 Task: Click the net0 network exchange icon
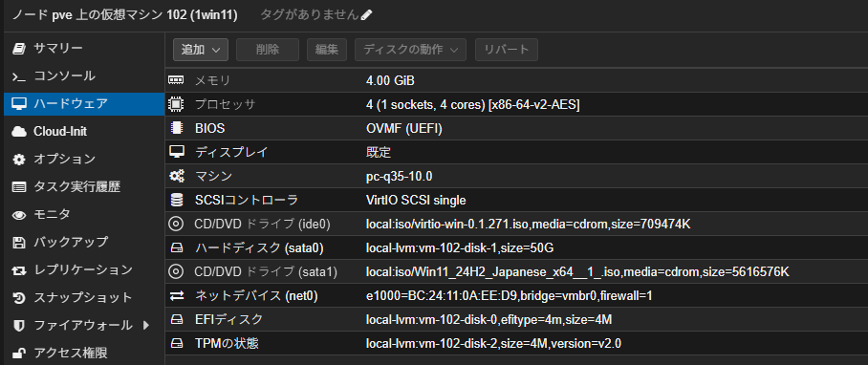[x=176, y=296]
